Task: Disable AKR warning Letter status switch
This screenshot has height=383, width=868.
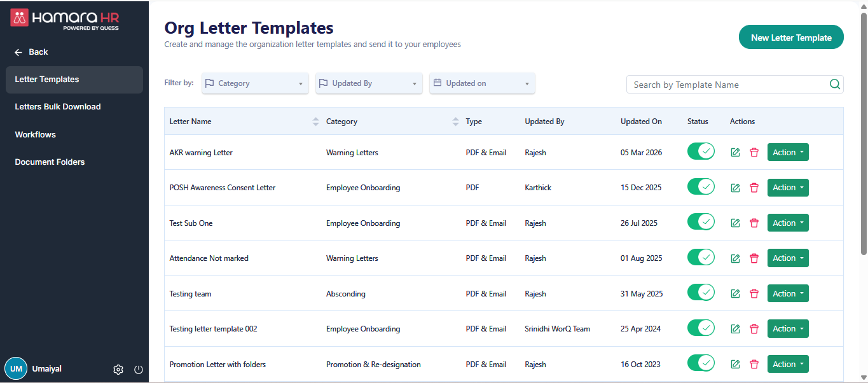Action: (701, 152)
